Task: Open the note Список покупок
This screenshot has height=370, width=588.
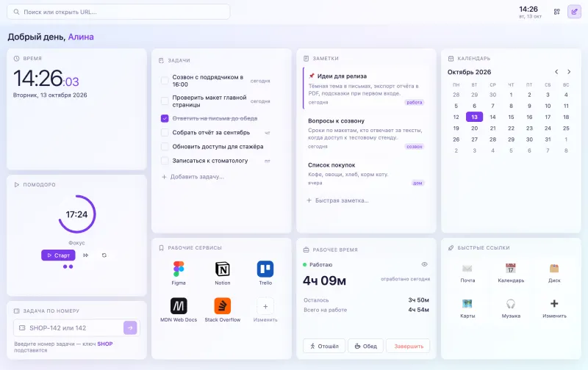Action: click(x=365, y=173)
